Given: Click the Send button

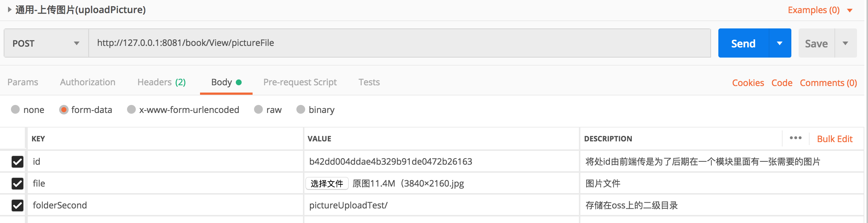Looking at the screenshot, I should pyautogui.click(x=743, y=43).
